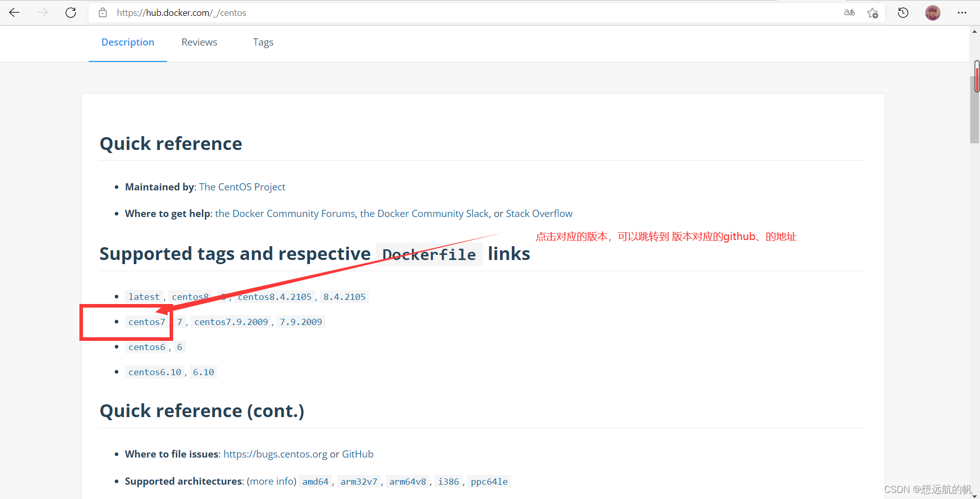Screen dimensions: 980x499
Task: Go back to the previous page
Action: tap(14, 13)
